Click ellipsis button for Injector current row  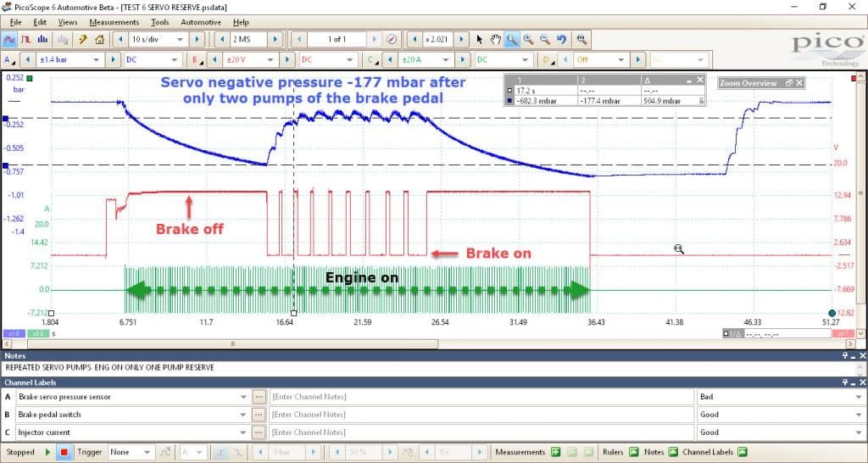259,432
